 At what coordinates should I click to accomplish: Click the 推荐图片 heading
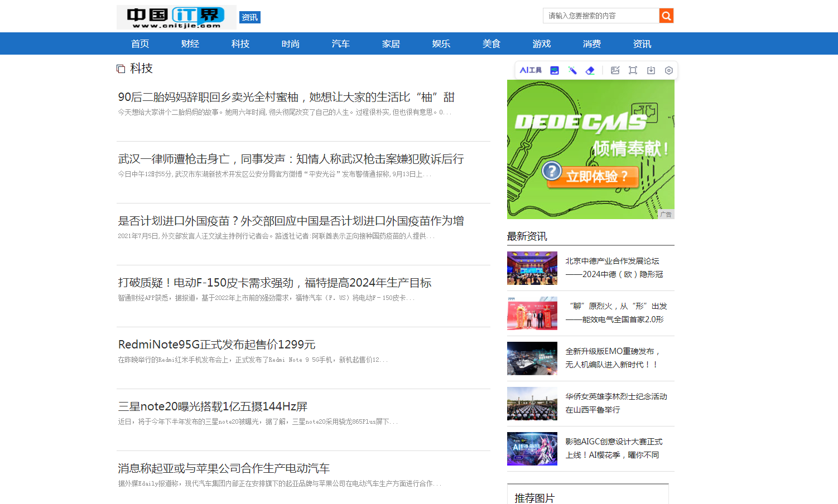pos(534,498)
